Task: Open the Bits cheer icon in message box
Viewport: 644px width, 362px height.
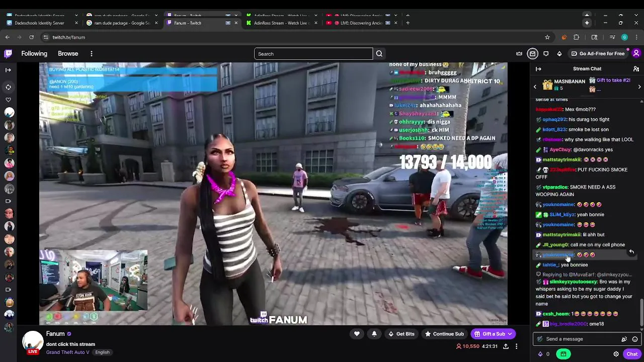Action: coord(624,339)
